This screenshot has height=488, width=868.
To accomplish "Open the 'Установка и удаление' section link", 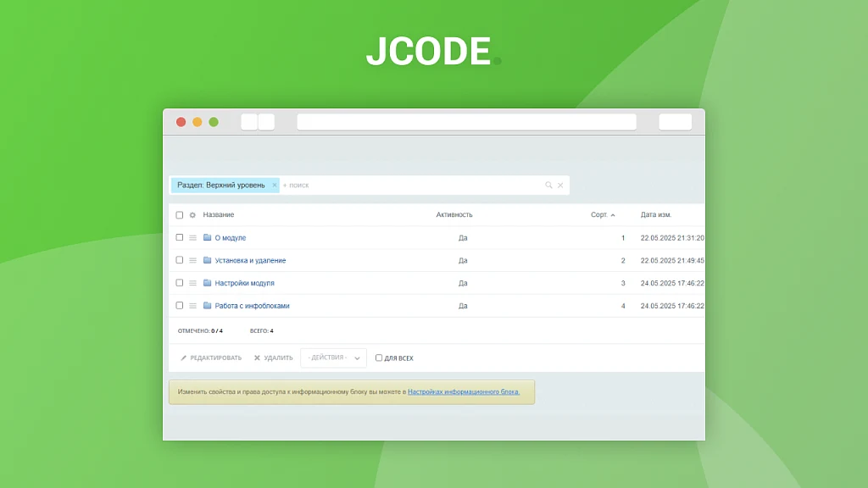I will [250, 261].
